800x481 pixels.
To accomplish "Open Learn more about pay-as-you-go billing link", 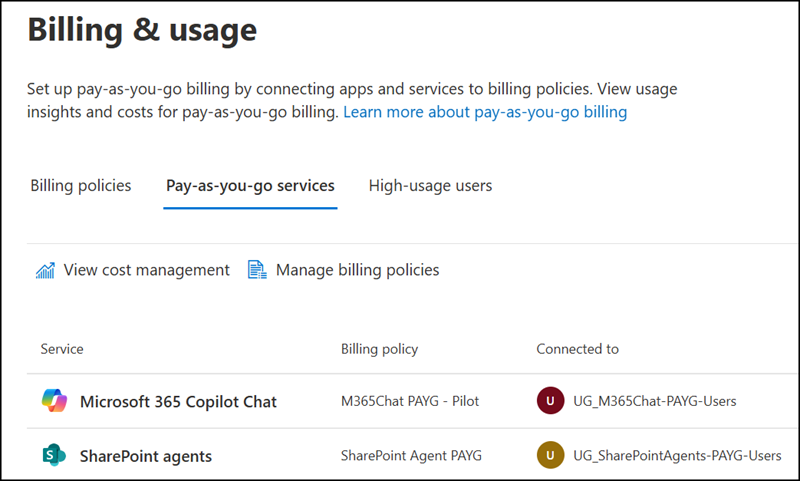I will click(485, 112).
